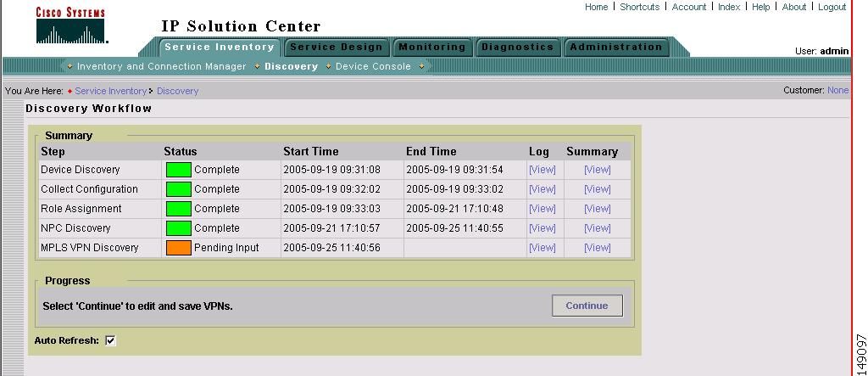View the log for Device Discovery
868x376 pixels.
pos(542,170)
